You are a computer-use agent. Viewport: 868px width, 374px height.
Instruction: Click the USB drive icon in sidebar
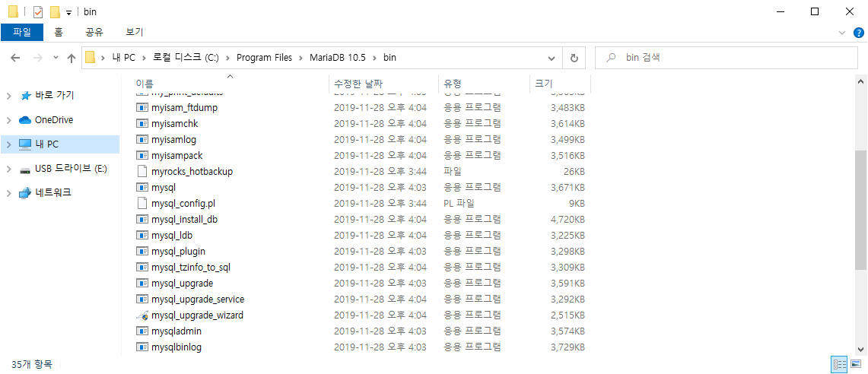point(25,169)
